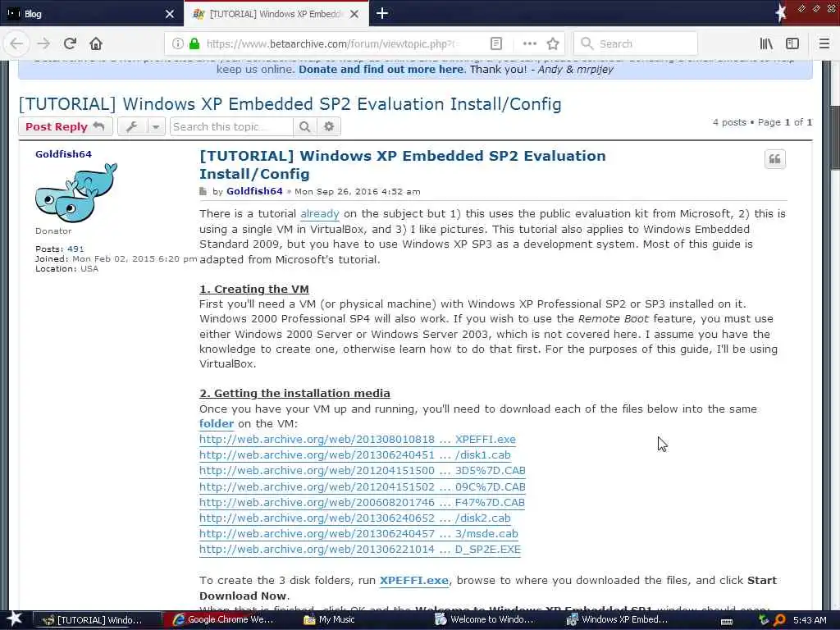The width and height of the screenshot is (840, 630).
Task: Toggle reader view icon in address bar
Action: pos(496,43)
